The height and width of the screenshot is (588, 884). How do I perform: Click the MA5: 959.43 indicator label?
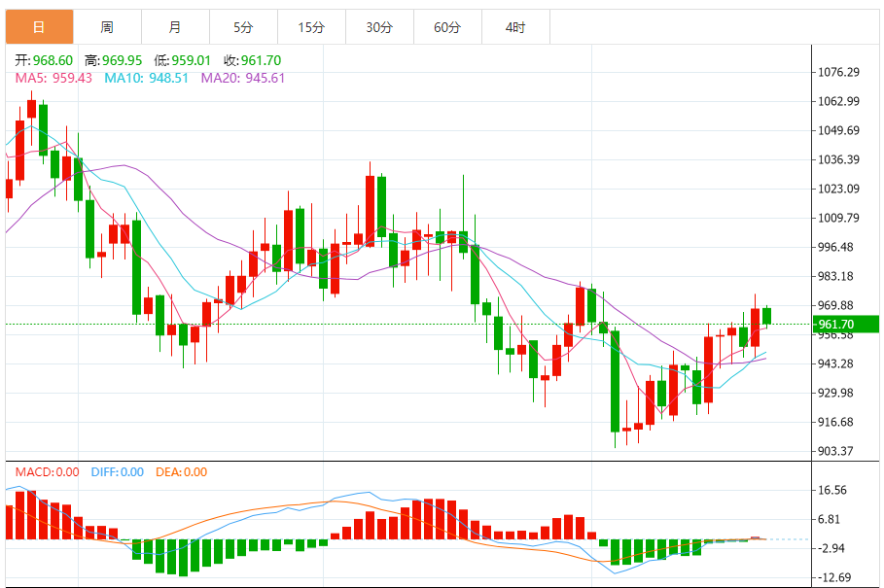point(53,78)
